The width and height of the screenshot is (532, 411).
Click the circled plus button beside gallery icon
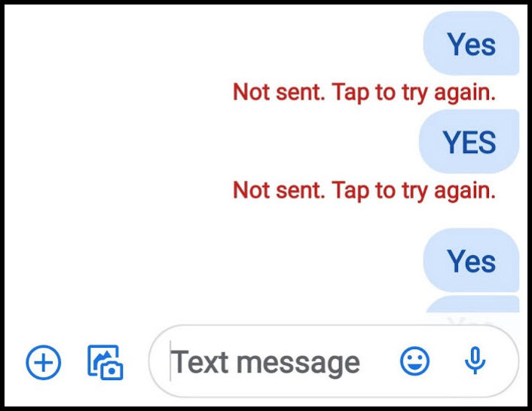[x=44, y=363]
